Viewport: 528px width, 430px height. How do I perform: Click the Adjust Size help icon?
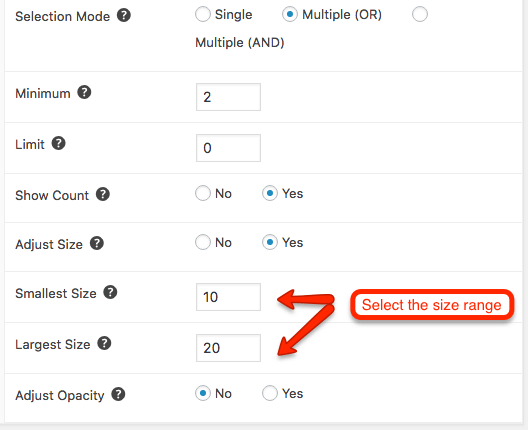click(97, 243)
